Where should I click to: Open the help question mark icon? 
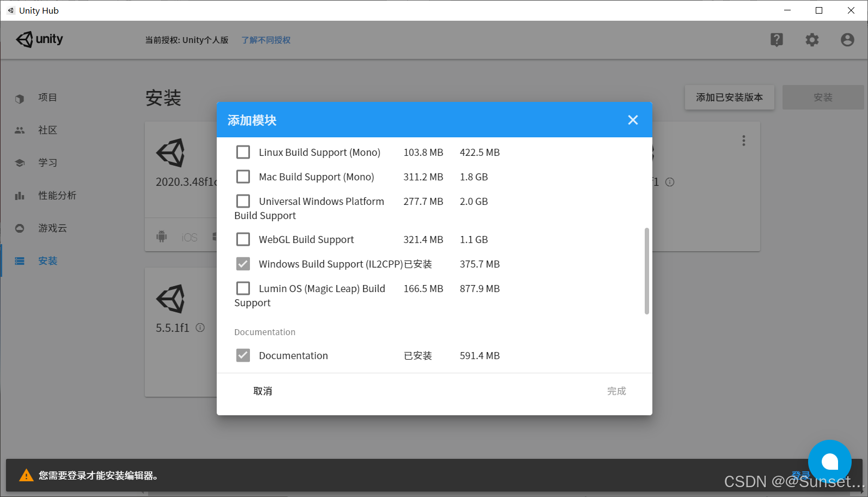point(777,40)
